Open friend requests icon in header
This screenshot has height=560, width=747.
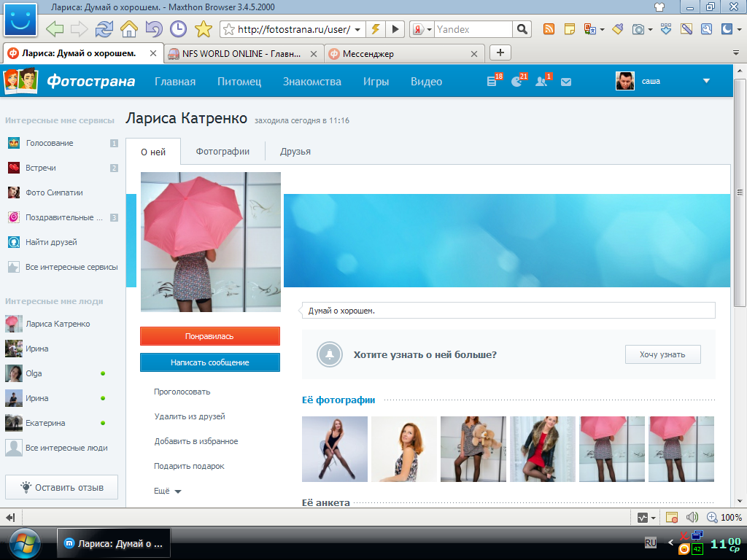(541, 82)
